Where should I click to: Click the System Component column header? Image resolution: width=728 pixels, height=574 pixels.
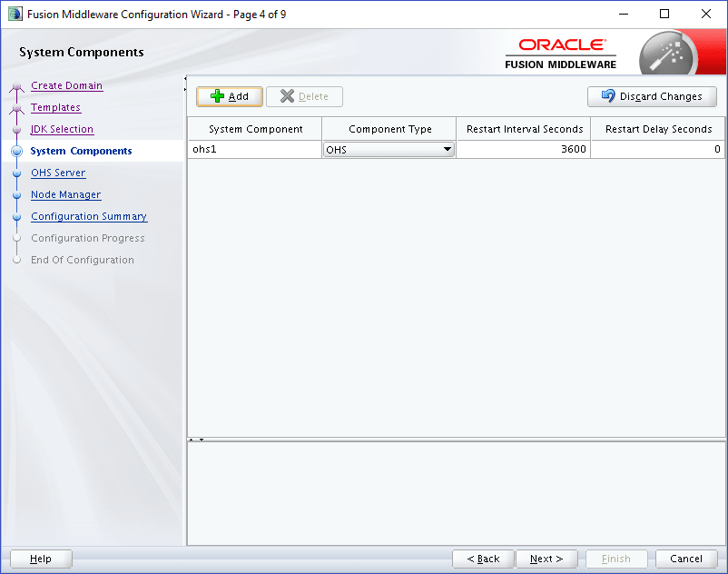tap(255, 129)
